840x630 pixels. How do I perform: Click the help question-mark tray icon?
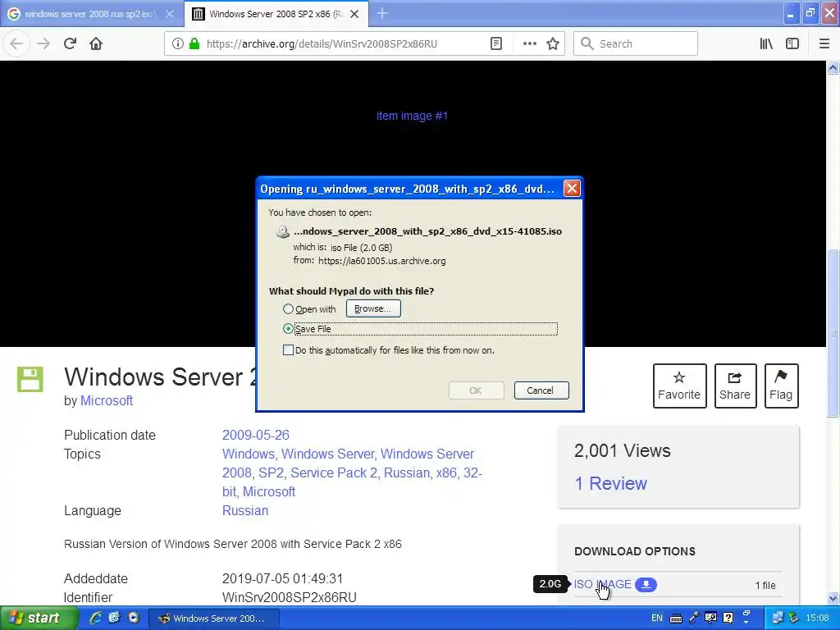728,618
